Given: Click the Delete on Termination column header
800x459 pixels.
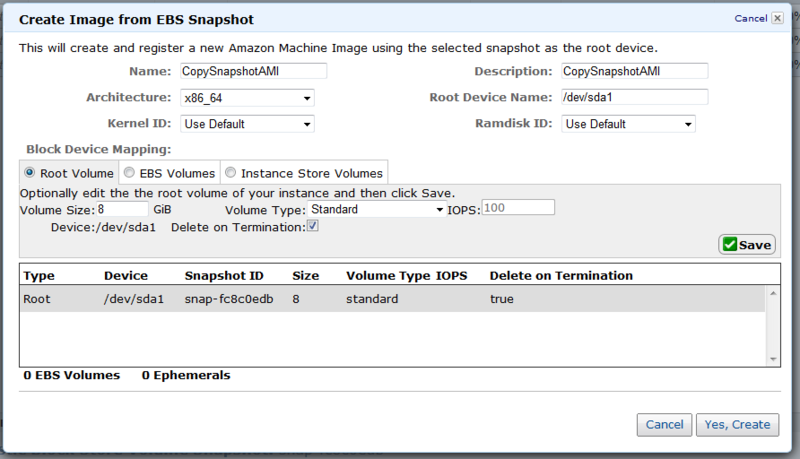Looking at the screenshot, I should pos(561,276).
